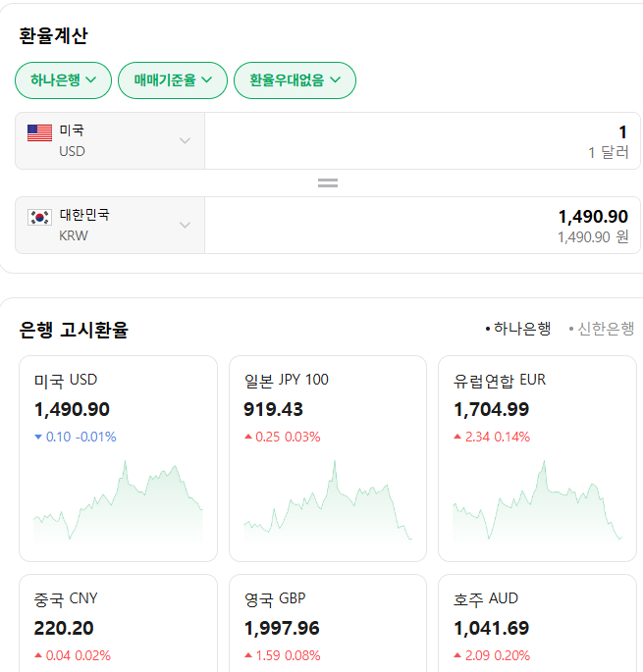Open the 일본 JPY 100 rate card

(328, 458)
